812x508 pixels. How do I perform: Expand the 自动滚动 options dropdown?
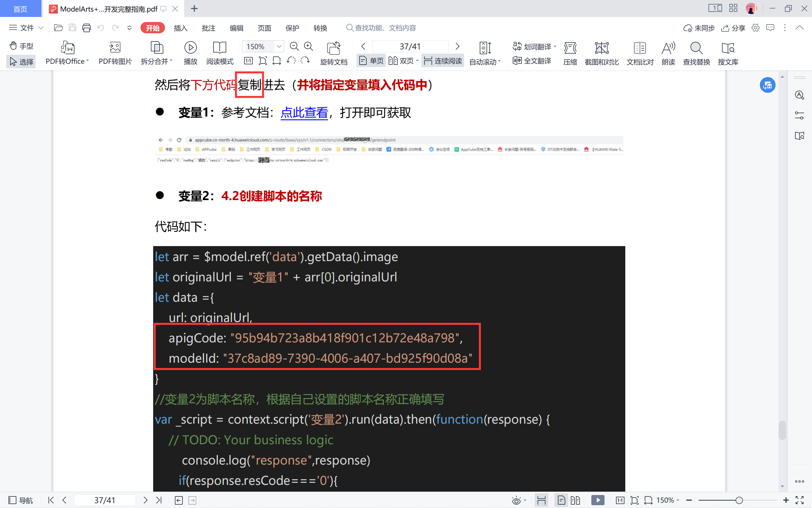499,61
